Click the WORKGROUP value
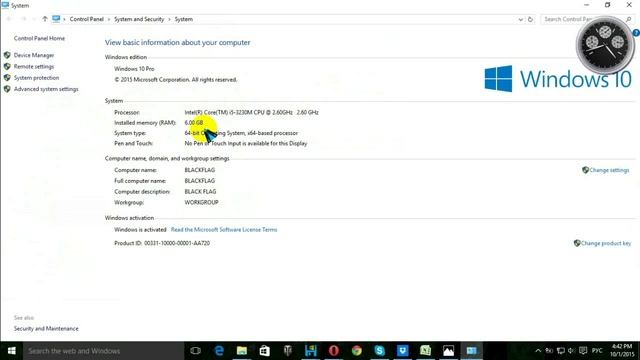The height and width of the screenshot is (360, 640). (202, 202)
